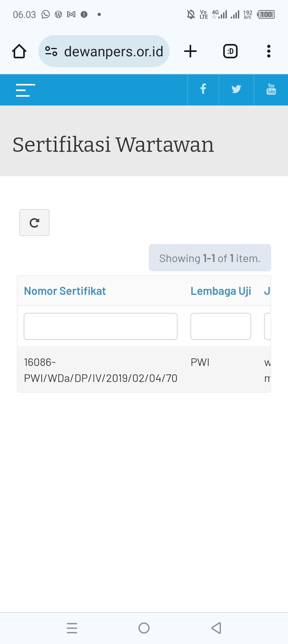Tap the Android recent apps button
Screen dimensions: 288x644
click(x=72, y=628)
